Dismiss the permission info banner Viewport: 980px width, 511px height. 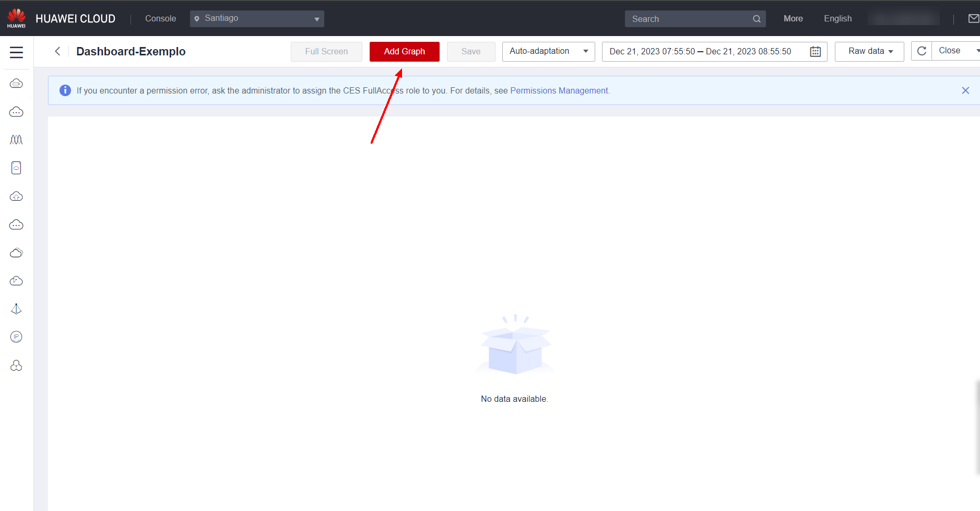tap(965, 90)
